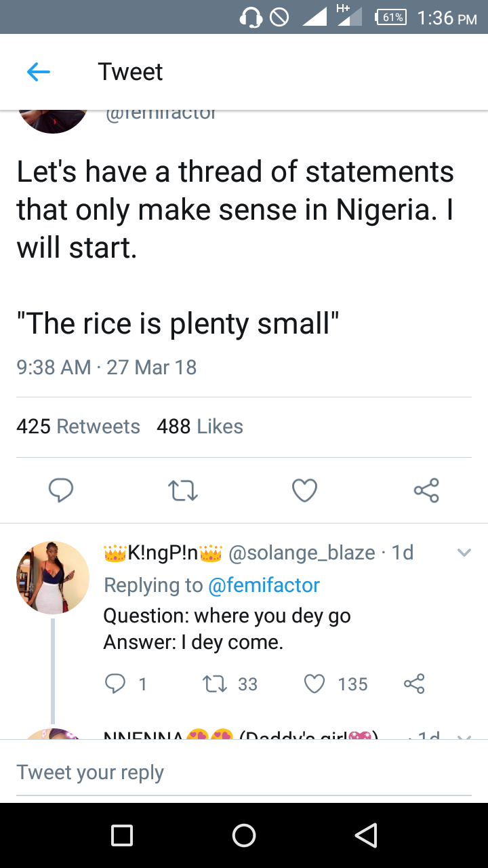The image size is (488, 868).
Task: Retweet the main tweet
Action: pyautogui.click(x=182, y=490)
